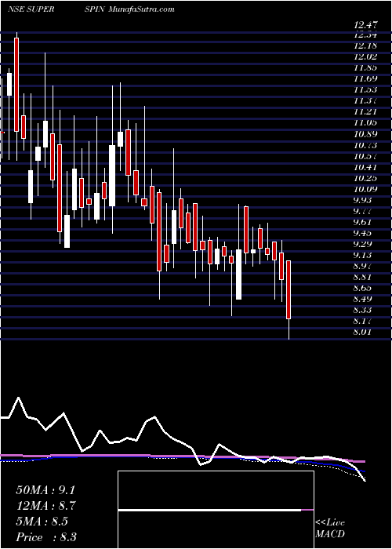Select the 10.09 price axis label
This screenshot has width=392, height=549.
coord(366,189)
